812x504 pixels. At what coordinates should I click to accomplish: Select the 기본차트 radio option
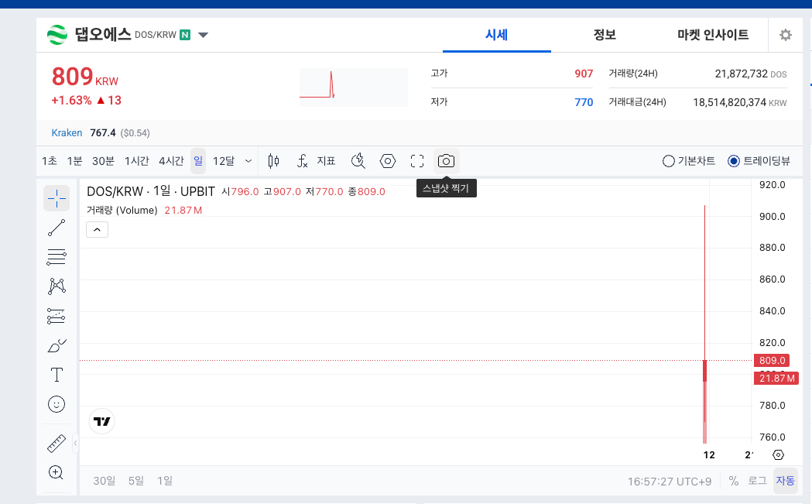[x=688, y=161]
